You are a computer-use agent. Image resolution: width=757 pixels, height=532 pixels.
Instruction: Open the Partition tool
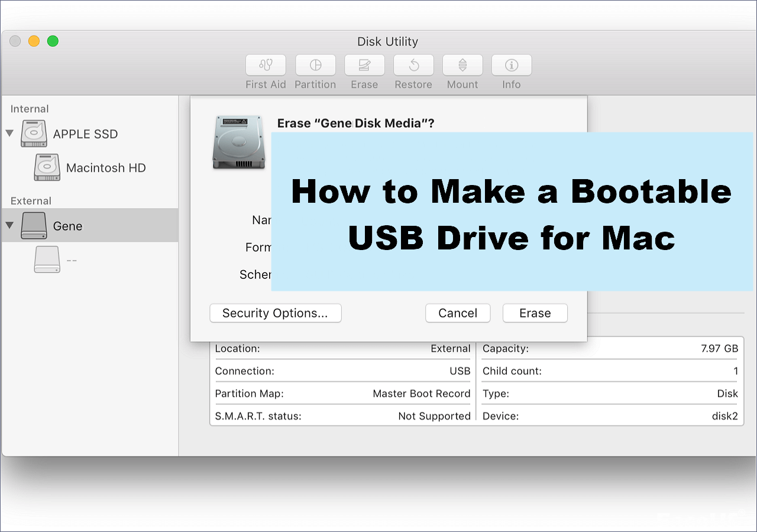[x=315, y=65]
